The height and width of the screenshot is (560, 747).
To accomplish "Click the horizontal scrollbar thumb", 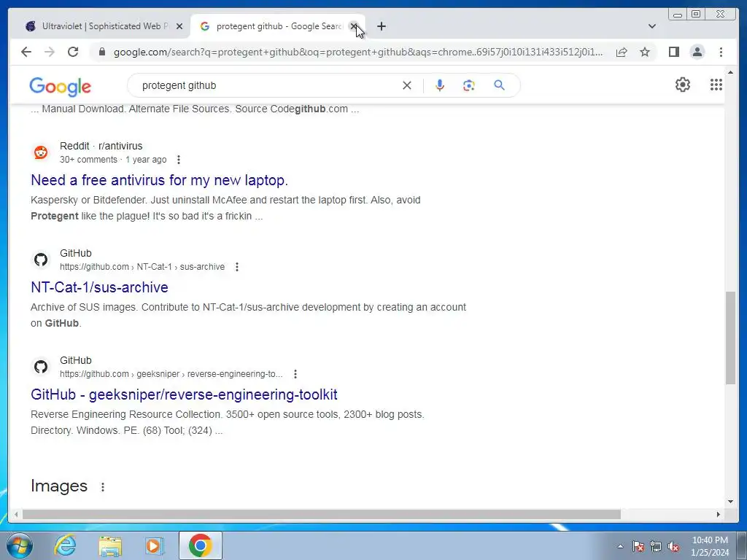I will [322, 514].
